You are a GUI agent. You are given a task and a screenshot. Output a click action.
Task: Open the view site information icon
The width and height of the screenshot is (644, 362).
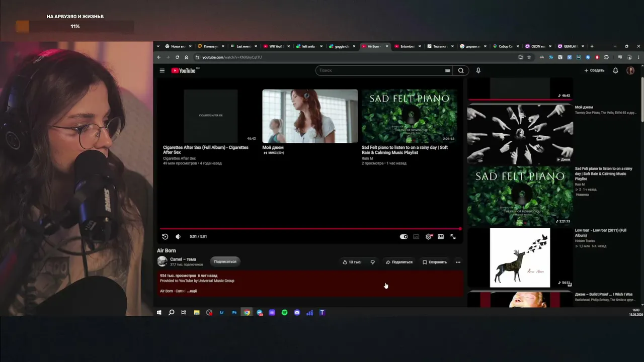[x=197, y=57]
